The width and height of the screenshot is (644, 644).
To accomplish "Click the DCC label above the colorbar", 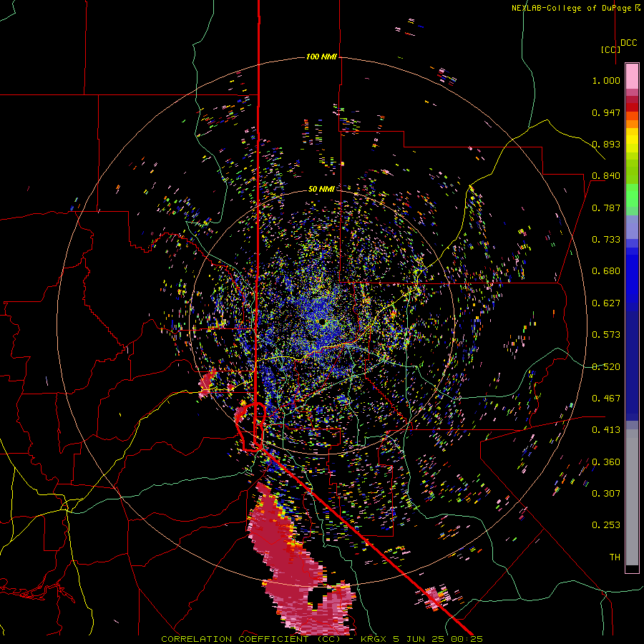I will point(628,43).
